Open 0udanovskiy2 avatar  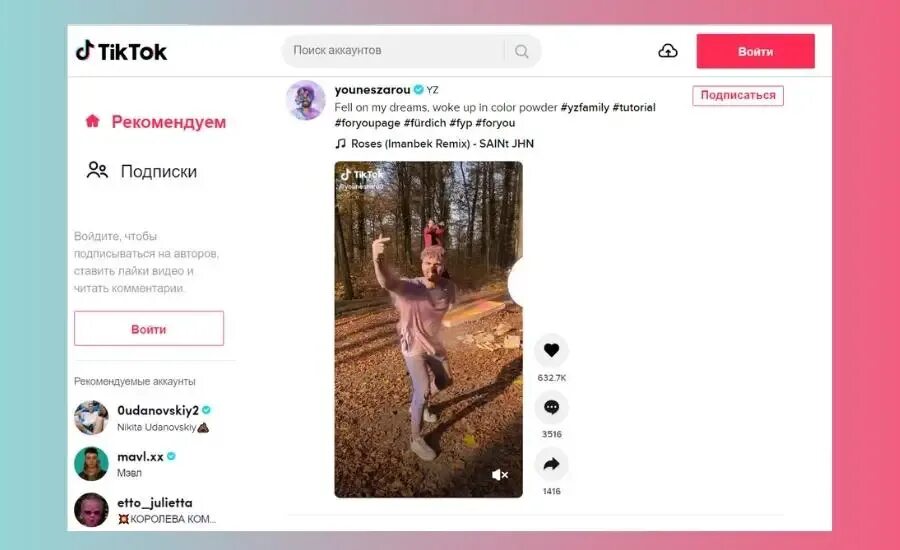point(91,417)
